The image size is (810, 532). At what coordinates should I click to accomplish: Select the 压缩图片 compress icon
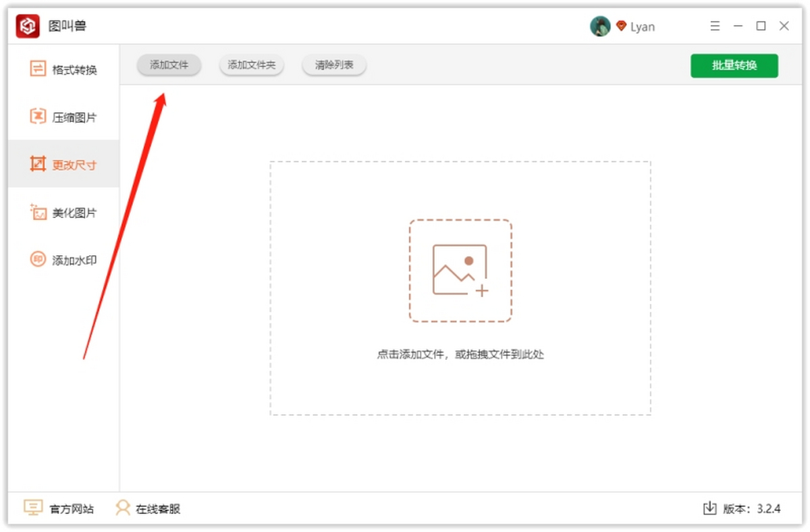(38, 117)
